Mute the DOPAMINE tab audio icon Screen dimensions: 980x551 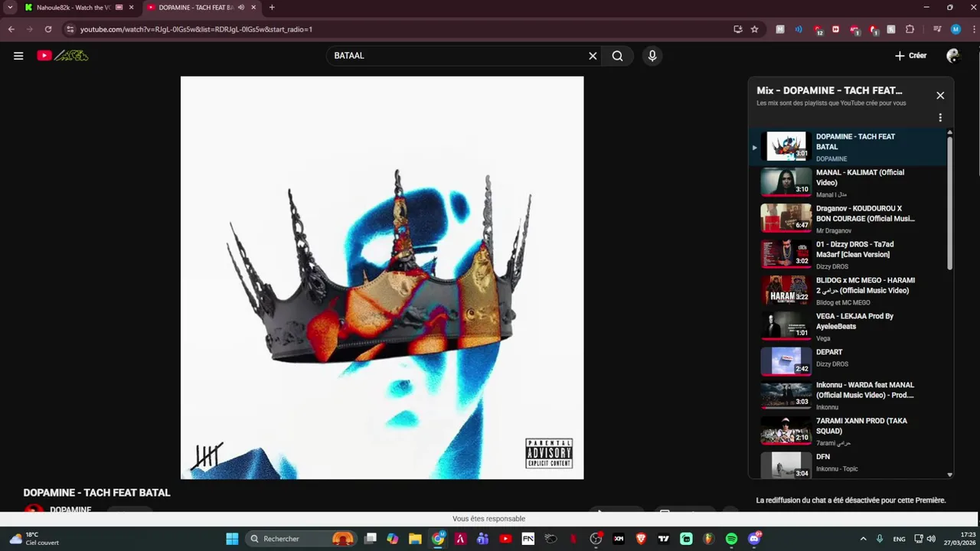pyautogui.click(x=241, y=8)
